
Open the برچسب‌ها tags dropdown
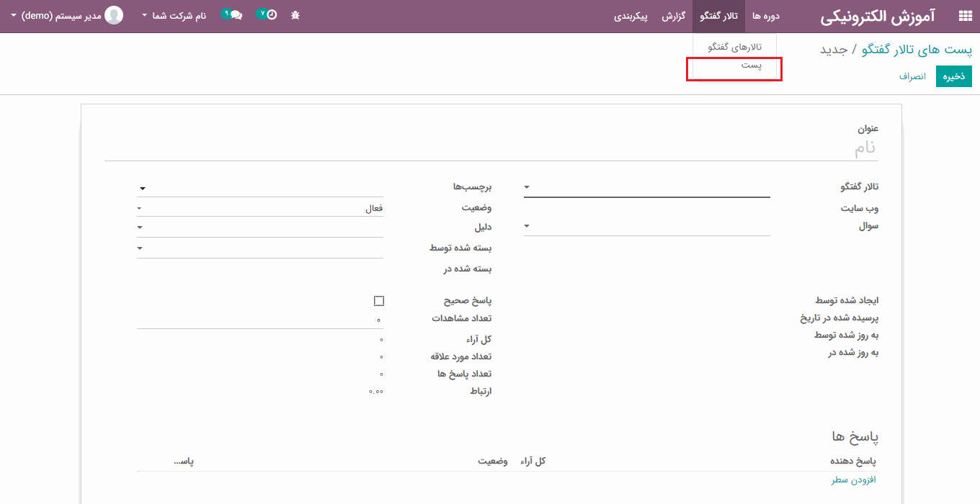(143, 189)
